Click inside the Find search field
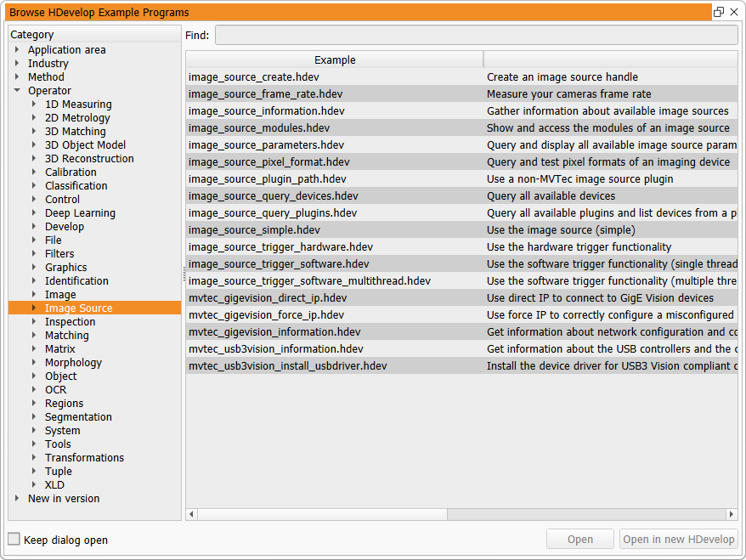The image size is (746, 560). click(x=476, y=35)
